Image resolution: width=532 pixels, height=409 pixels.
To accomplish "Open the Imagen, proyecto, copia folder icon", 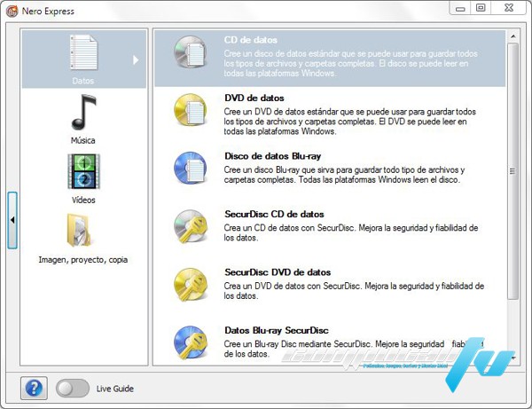I will [x=79, y=230].
